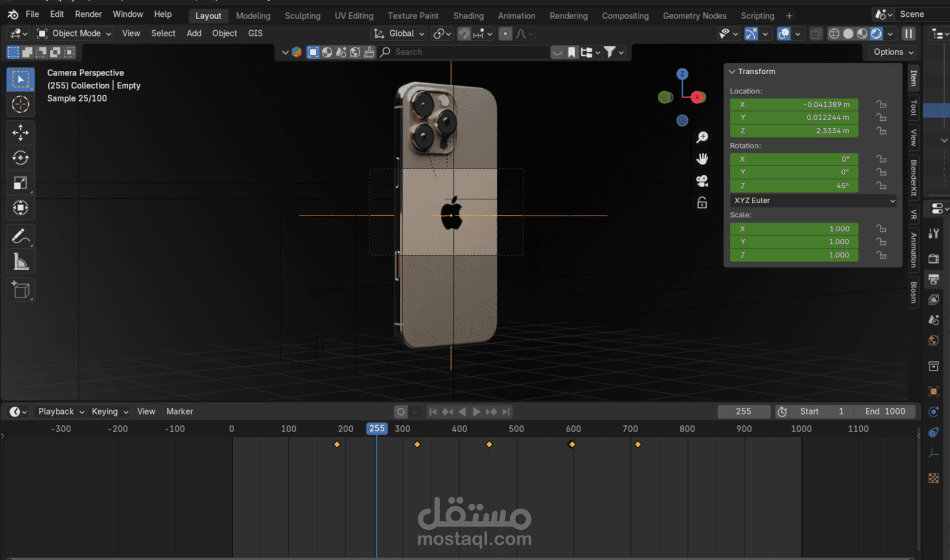Switch to rendered viewport shading

pyautogui.click(x=876, y=34)
